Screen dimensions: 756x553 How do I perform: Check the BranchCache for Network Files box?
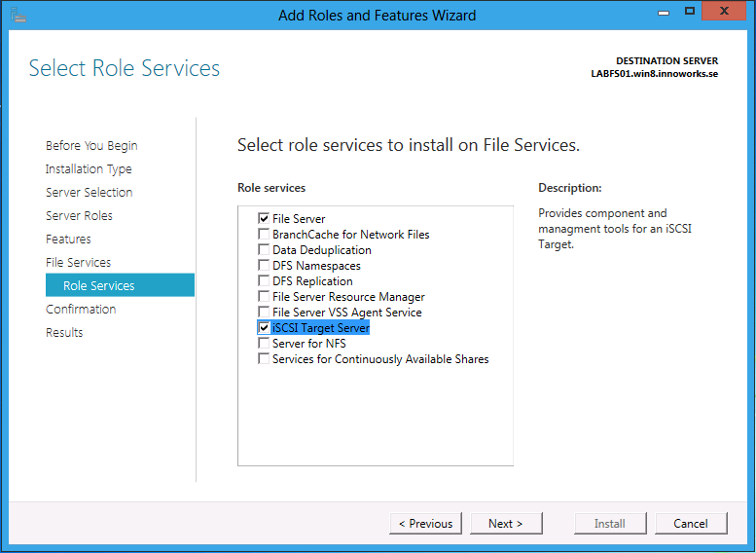[264, 234]
